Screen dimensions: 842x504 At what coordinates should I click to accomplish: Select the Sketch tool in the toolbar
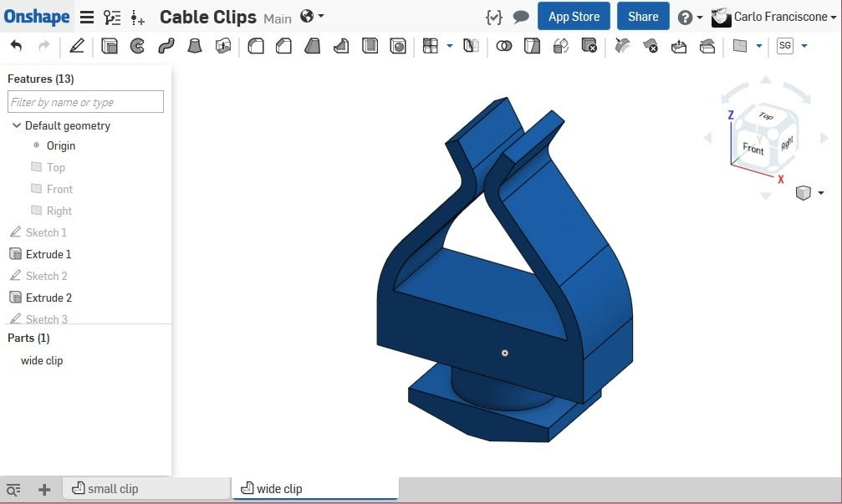point(77,46)
